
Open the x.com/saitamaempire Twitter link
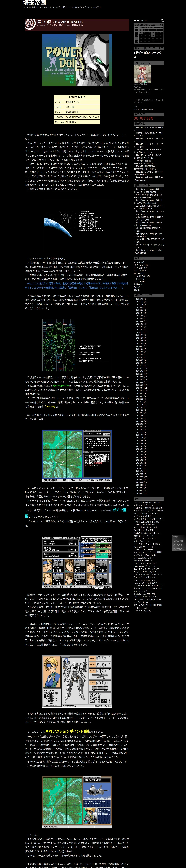coord(144,109)
